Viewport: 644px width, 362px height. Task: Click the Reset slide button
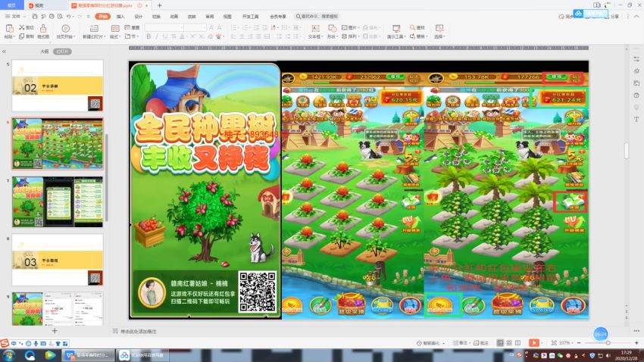pos(133,27)
